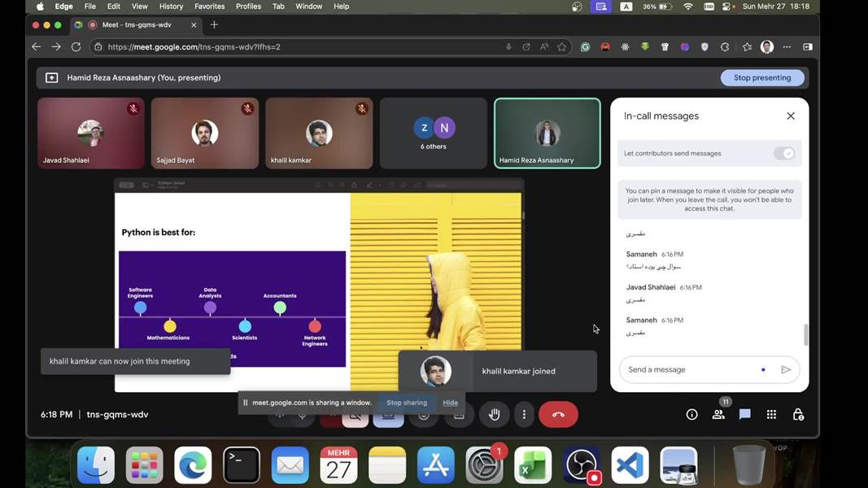Open the more options three-dot menu in call controls
The height and width of the screenshot is (488, 868).
click(x=524, y=415)
